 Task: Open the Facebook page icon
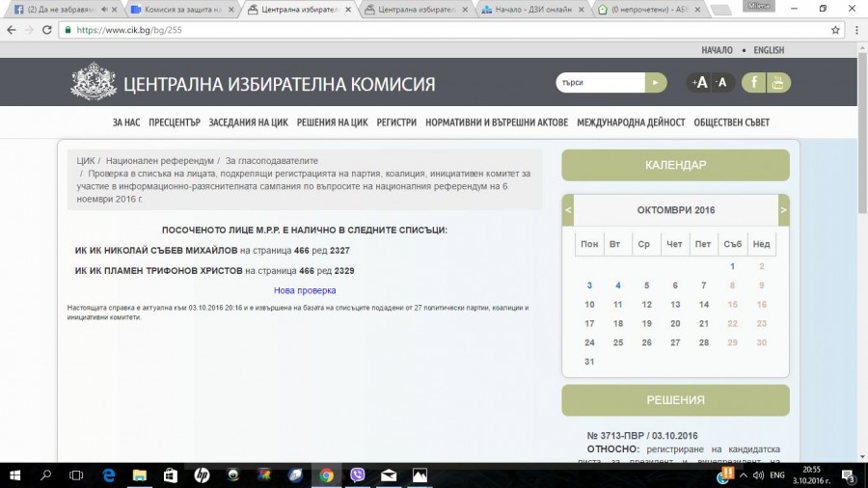(x=754, y=83)
